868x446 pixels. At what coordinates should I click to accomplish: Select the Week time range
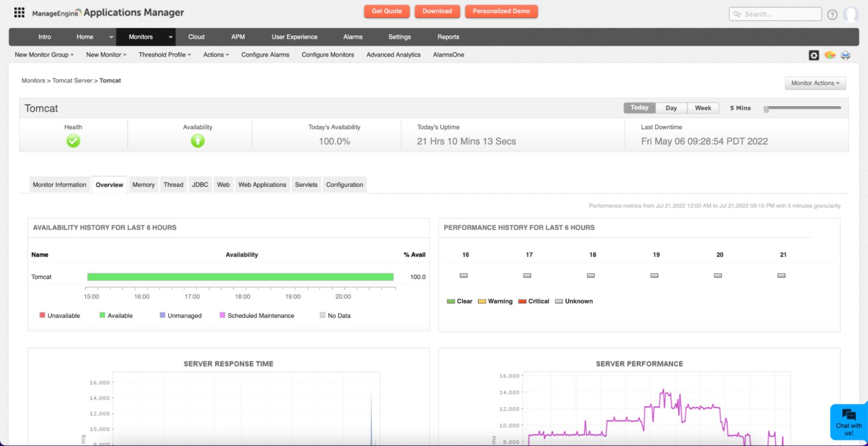(x=703, y=108)
